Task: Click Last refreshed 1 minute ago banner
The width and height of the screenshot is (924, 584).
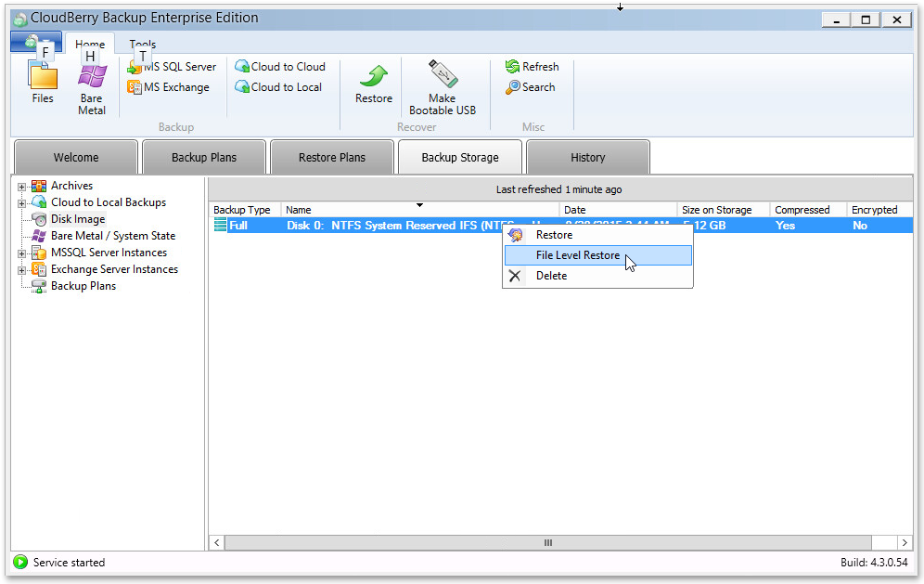Action: pos(560,189)
